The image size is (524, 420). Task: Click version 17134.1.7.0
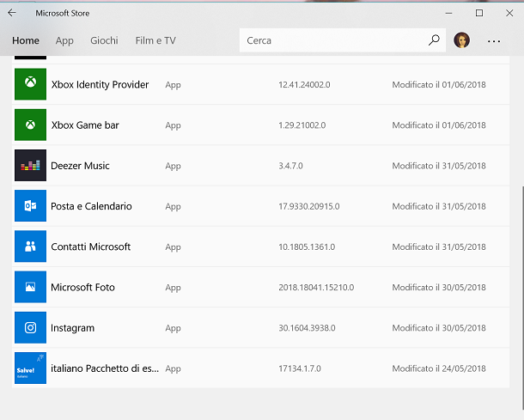click(300, 368)
